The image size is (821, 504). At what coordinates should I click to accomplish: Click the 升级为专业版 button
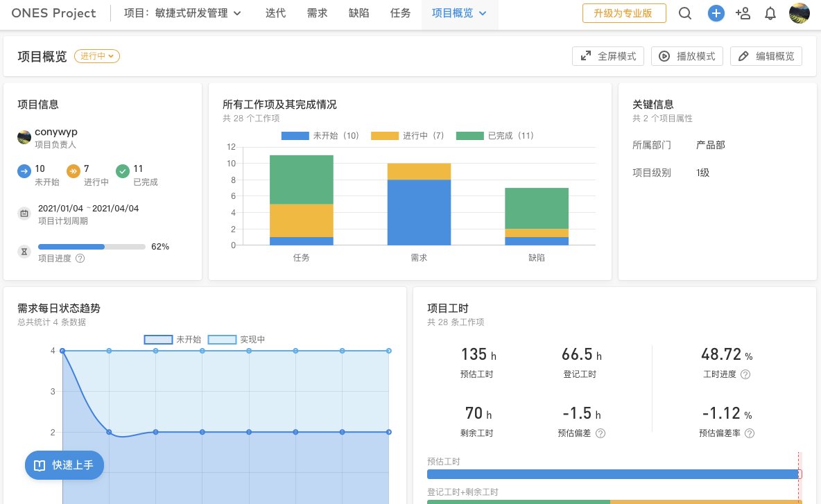tap(623, 13)
